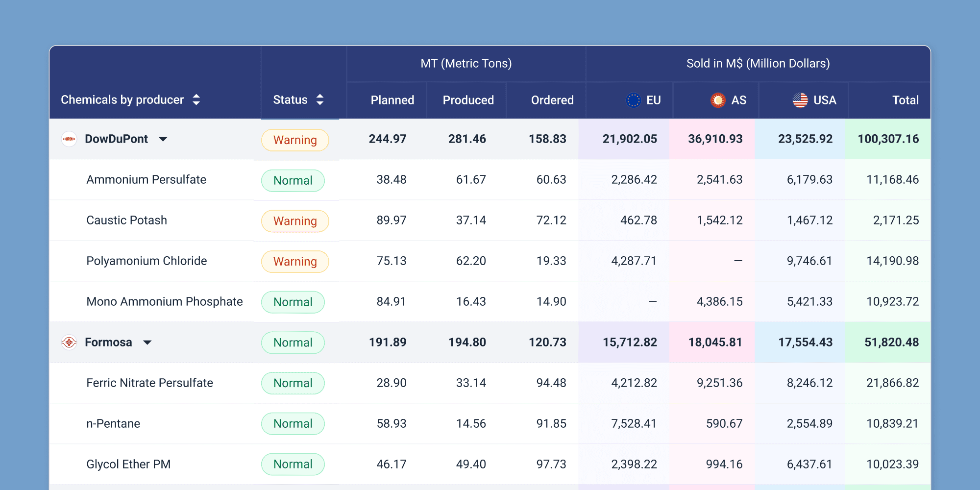This screenshot has width=980, height=490.
Task: Click the USA flag icon
Action: (800, 100)
